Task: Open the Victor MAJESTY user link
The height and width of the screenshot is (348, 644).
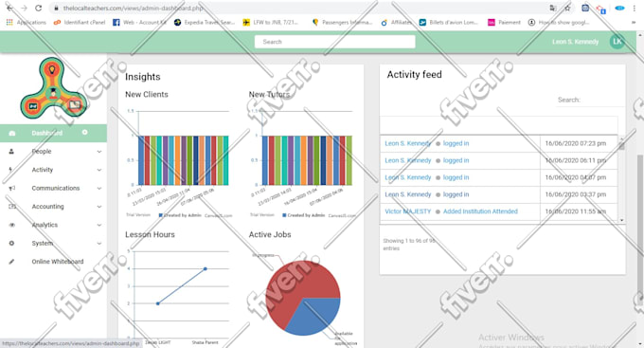Action: click(x=407, y=211)
